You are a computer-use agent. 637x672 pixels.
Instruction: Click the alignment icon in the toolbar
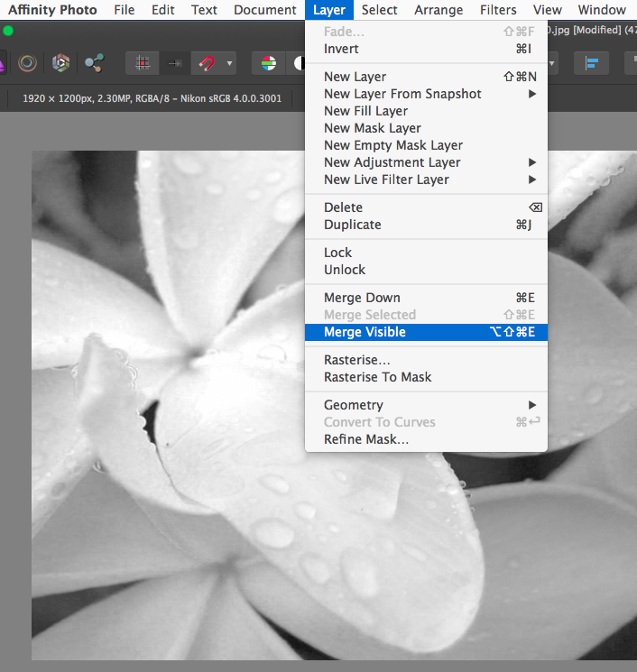(x=593, y=63)
